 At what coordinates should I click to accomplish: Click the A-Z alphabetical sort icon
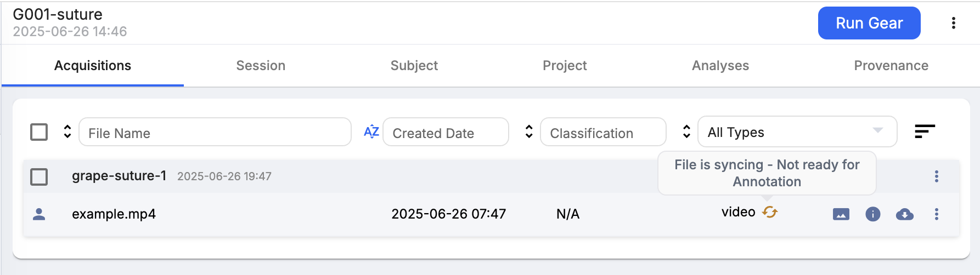point(371,131)
